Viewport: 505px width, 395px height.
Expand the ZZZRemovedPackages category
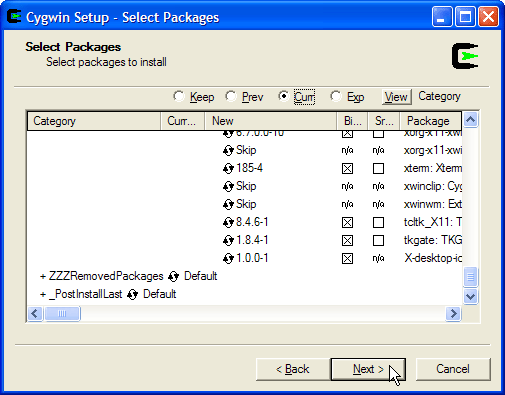click(x=43, y=277)
